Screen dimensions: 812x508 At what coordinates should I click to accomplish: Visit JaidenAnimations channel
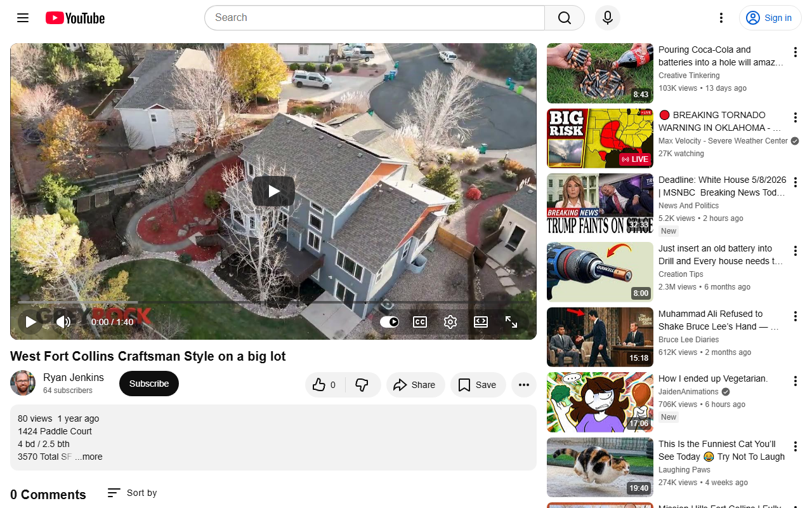pyautogui.click(x=688, y=392)
